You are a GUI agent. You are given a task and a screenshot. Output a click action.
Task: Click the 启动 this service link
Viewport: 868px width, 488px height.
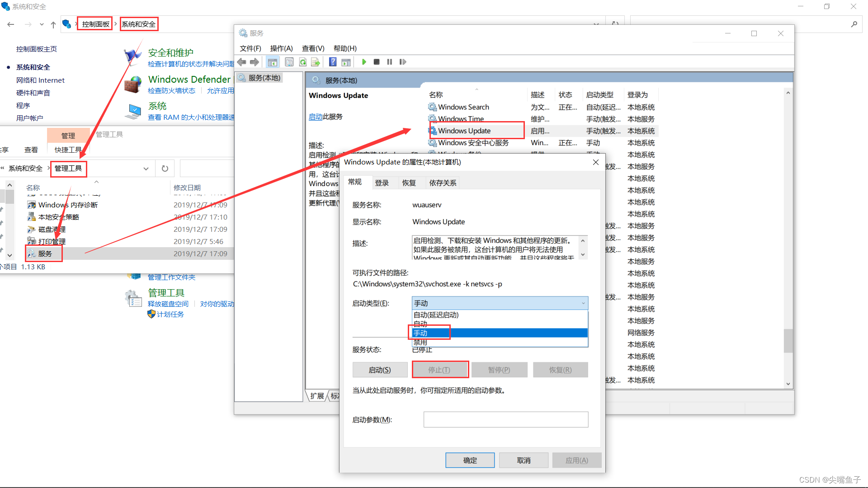315,117
